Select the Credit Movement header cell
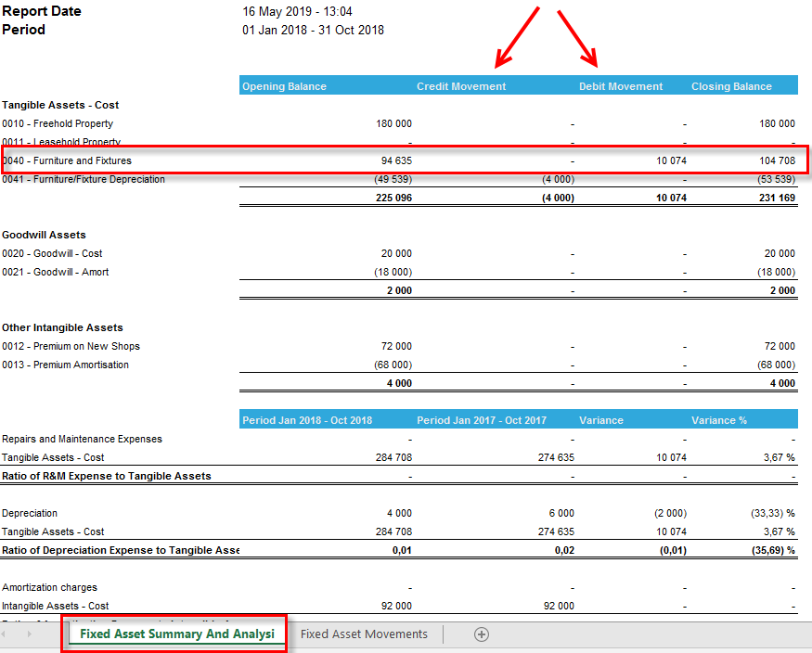The width and height of the screenshot is (812, 653). point(495,86)
